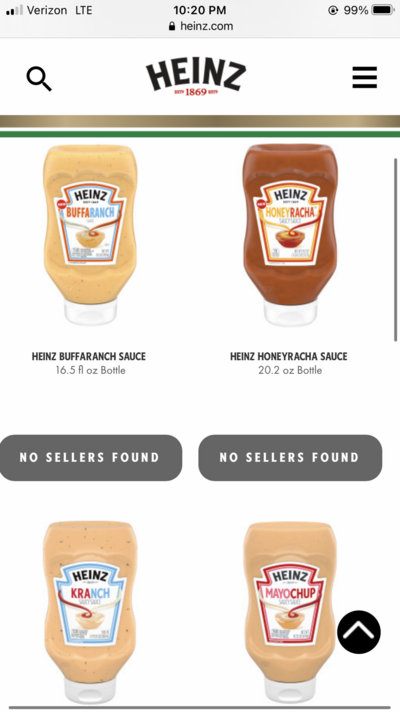Tap the lock icon beside heinz.com
Image resolution: width=400 pixels, height=712 pixels.
172,26
